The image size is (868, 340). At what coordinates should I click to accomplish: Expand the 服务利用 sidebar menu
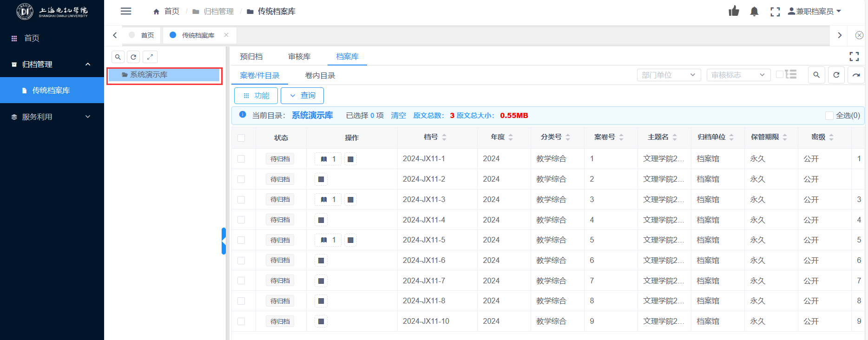(51, 117)
